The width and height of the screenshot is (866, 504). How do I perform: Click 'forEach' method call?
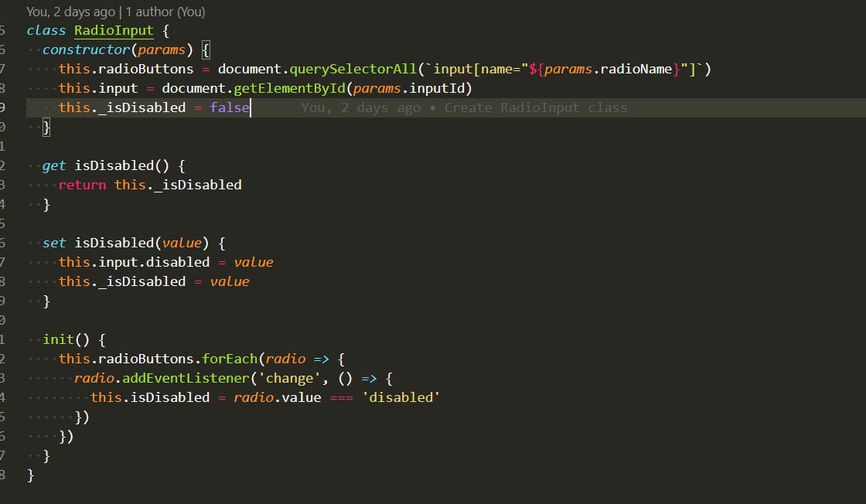[230, 359]
